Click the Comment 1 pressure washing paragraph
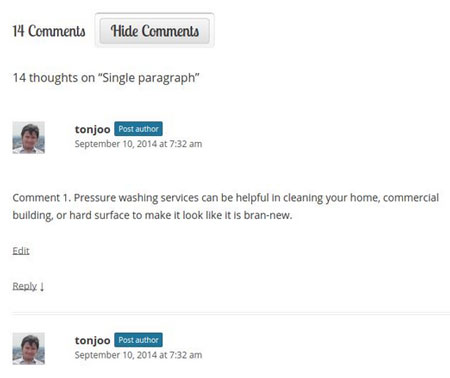The width and height of the screenshot is (450, 378). 226,206
